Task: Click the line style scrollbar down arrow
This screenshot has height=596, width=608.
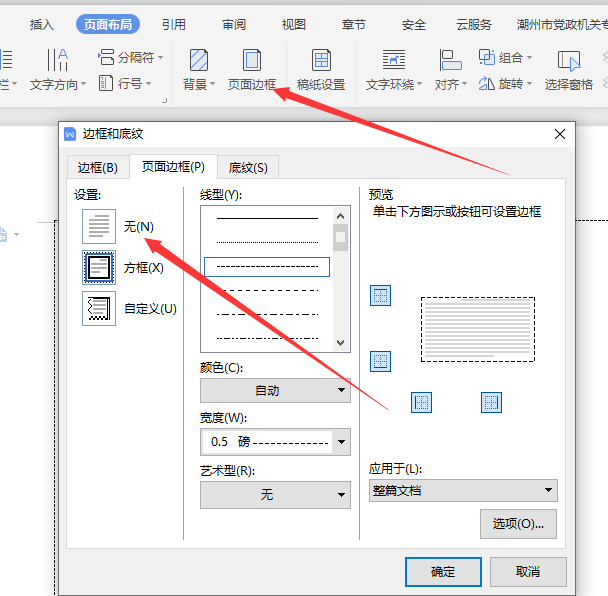Action: (x=340, y=343)
